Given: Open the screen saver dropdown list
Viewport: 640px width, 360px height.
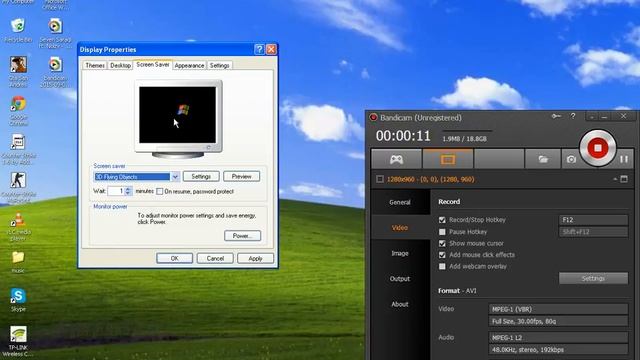Looking at the screenshot, I should (x=175, y=177).
